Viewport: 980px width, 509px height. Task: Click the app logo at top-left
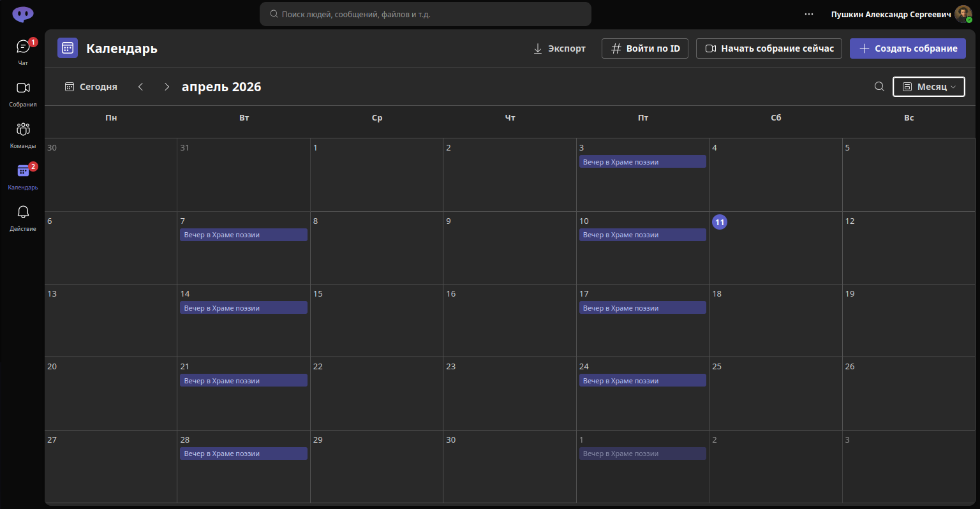tap(23, 14)
